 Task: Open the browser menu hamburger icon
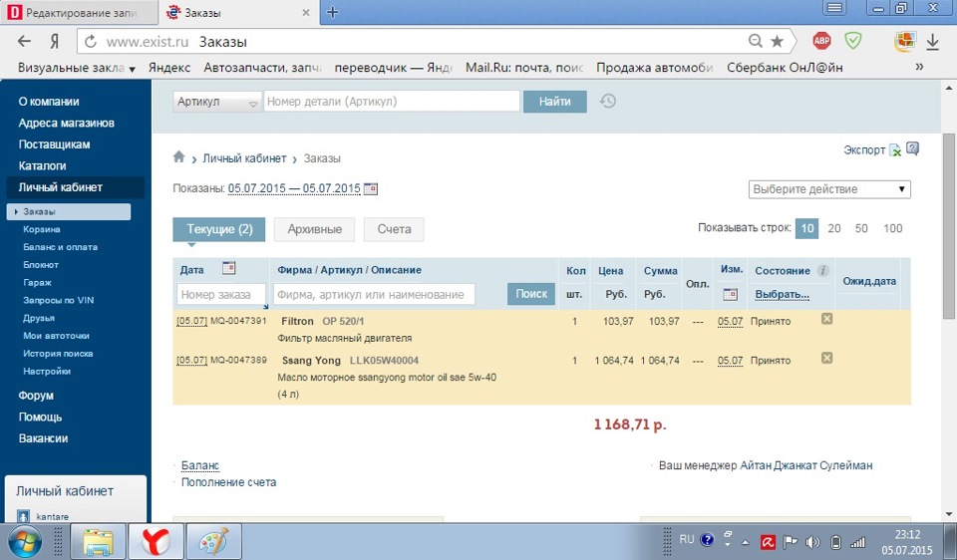point(834,8)
